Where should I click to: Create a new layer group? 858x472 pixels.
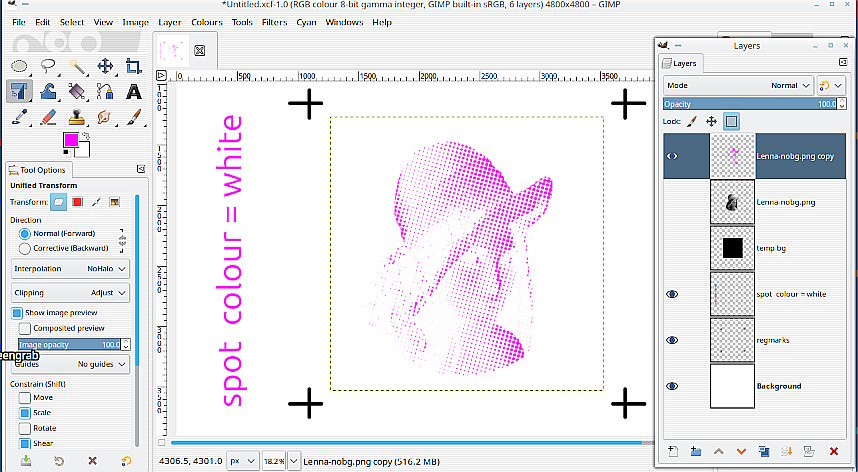(695, 451)
